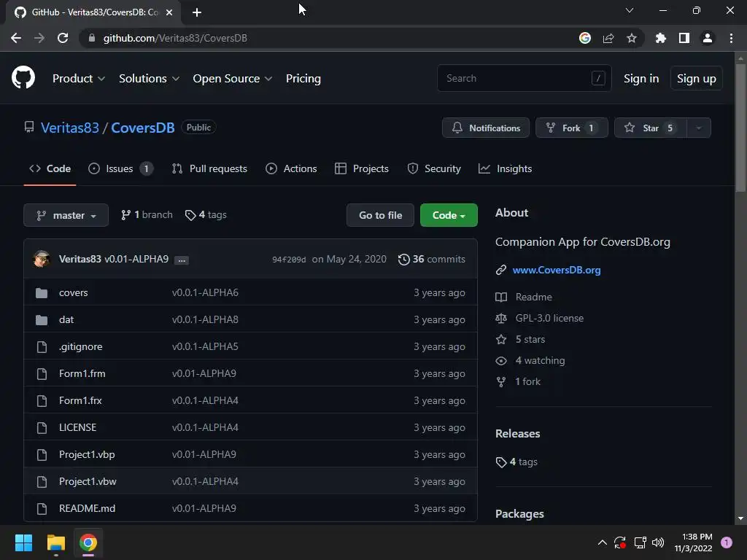The width and height of the screenshot is (747, 560).
Task: Click Go to file button
Action: (380, 215)
